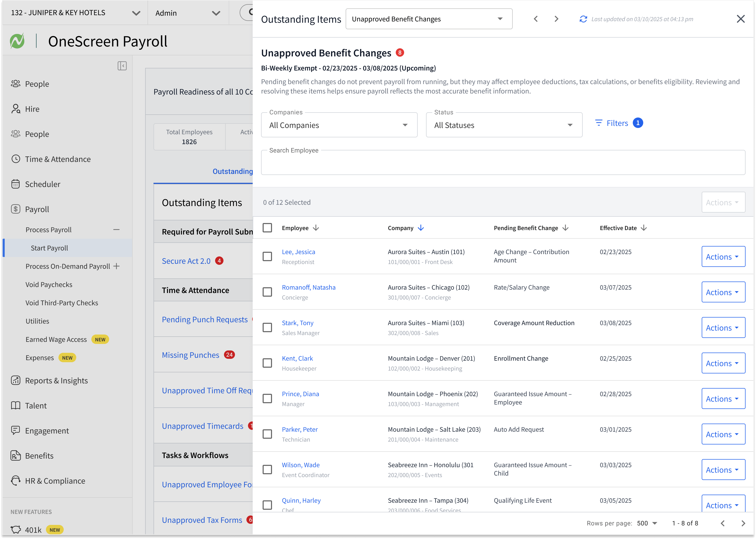Image resolution: width=756 pixels, height=539 pixels.
Task: Open Actions menu for Lee, Jessica
Action: click(723, 256)
